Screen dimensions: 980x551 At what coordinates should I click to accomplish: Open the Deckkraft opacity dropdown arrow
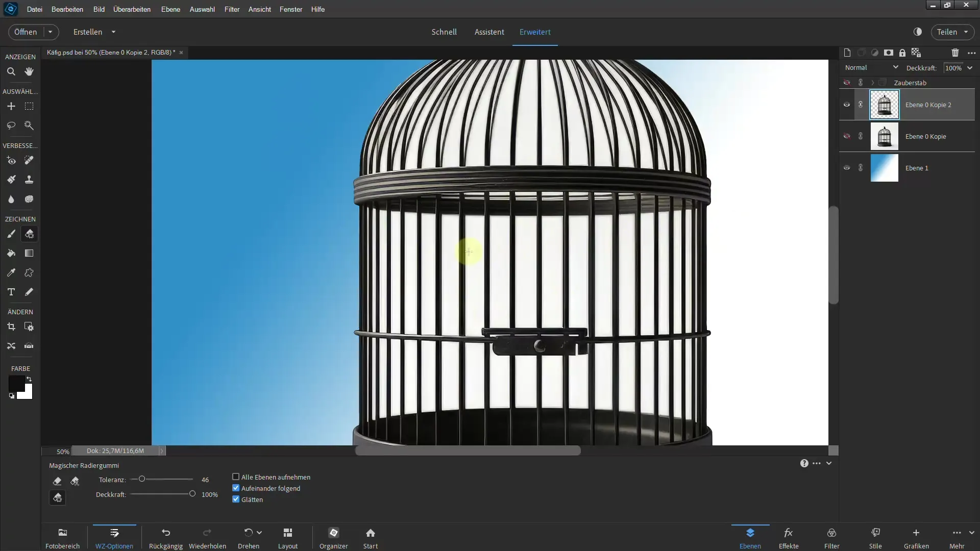(x=970, y=68)
